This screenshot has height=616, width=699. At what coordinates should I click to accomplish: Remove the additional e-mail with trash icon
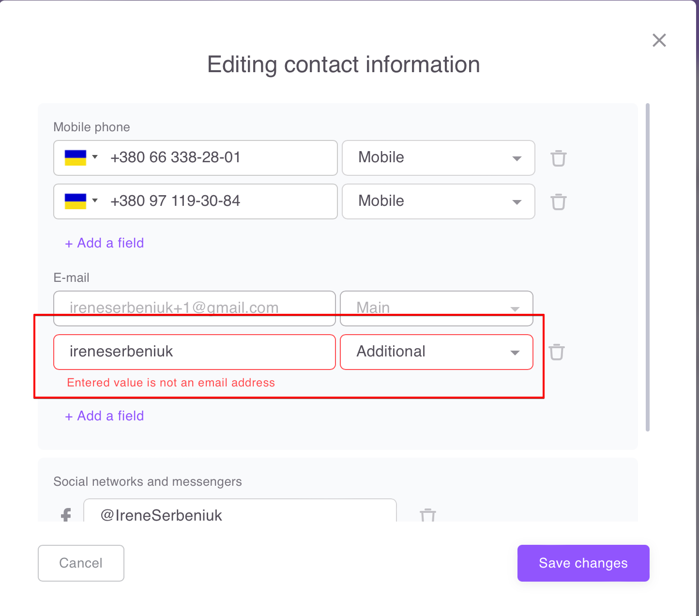pyautogui.click(x=556, y=352)
